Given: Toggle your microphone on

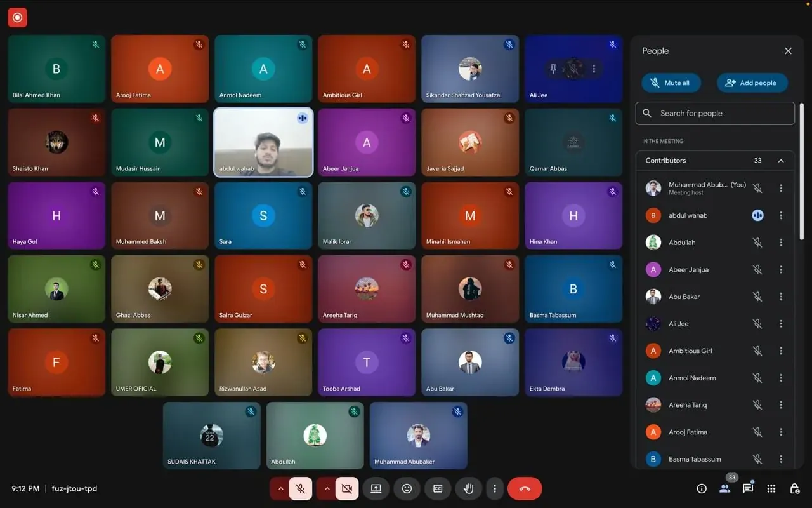Looking at the screenshot, I should [301, 488].
